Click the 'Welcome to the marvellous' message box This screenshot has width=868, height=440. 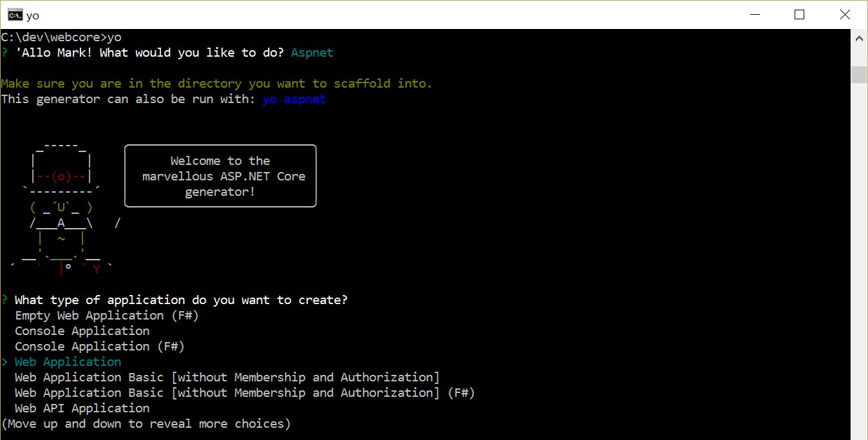[x=220, y=176]
